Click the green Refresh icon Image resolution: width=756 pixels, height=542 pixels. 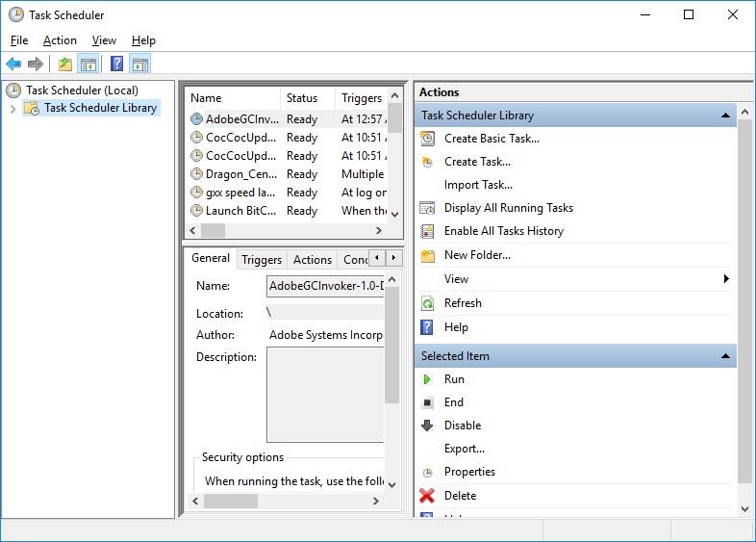click(427, 303)
